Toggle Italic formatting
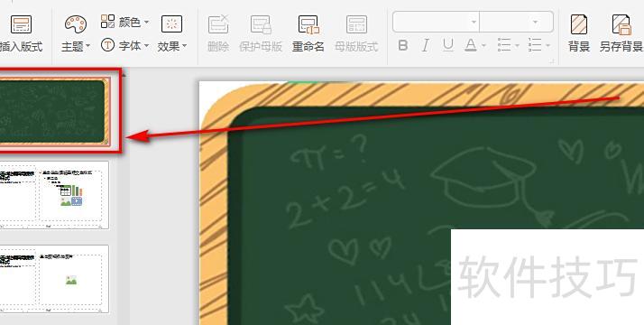644x325 pixels. pyautogui.click(x=426, y=45)
